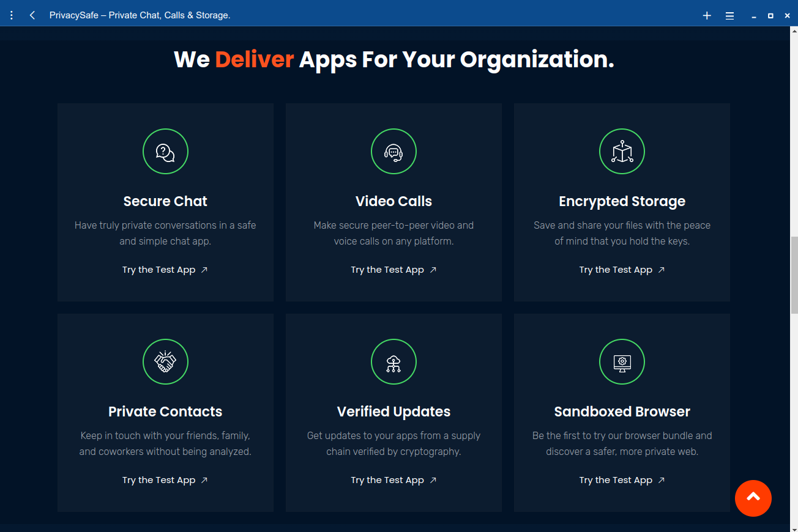Open the hamburger menu
Image resolution: width=798 pixels, height=532 pixels.
click(729, 15)
